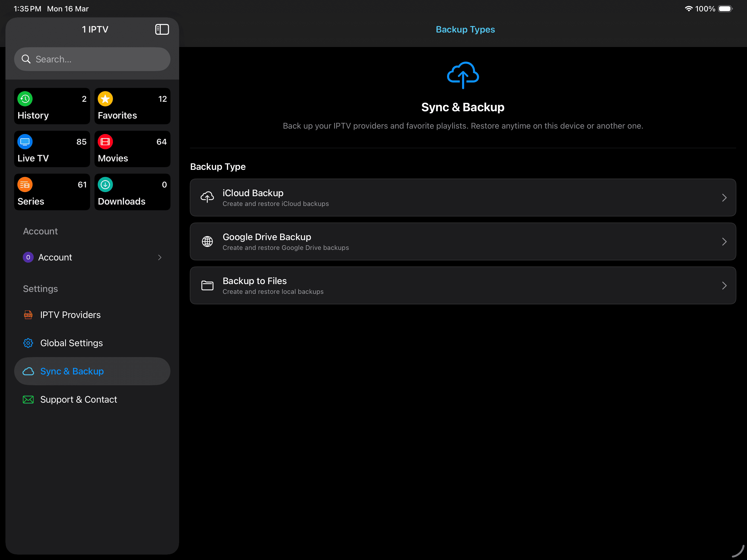Select the Global Settings gear icon
Viewport: 747px width, 560px height.
click(x=28, y=343)
